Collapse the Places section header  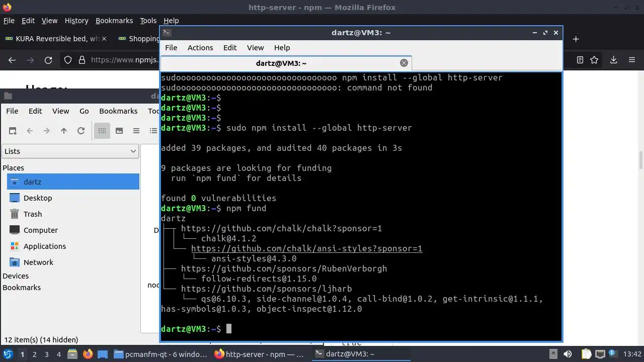tap(13, 168)
